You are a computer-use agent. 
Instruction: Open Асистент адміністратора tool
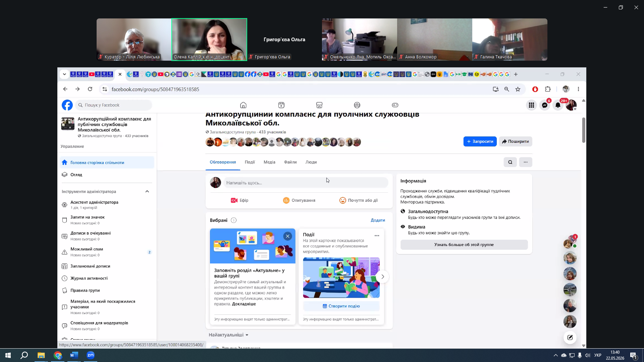point(107,204)
